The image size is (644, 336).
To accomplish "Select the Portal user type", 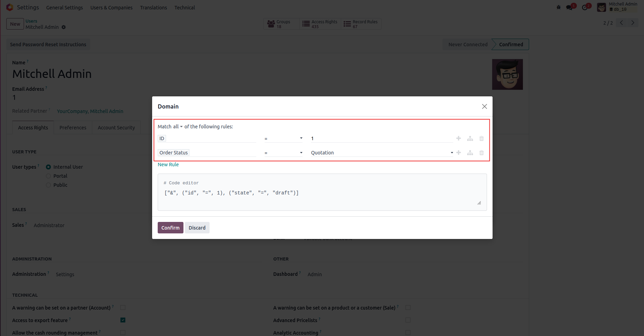I will (x=48, y=176).
